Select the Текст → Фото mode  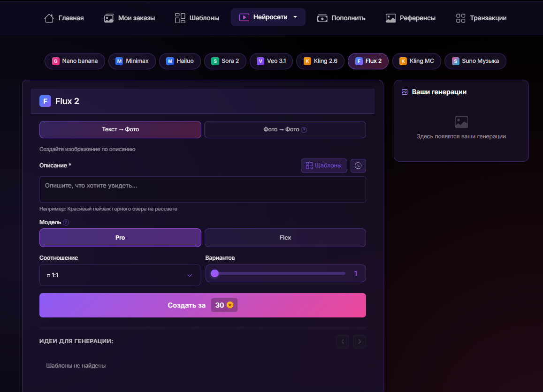(x=120, y=129)
